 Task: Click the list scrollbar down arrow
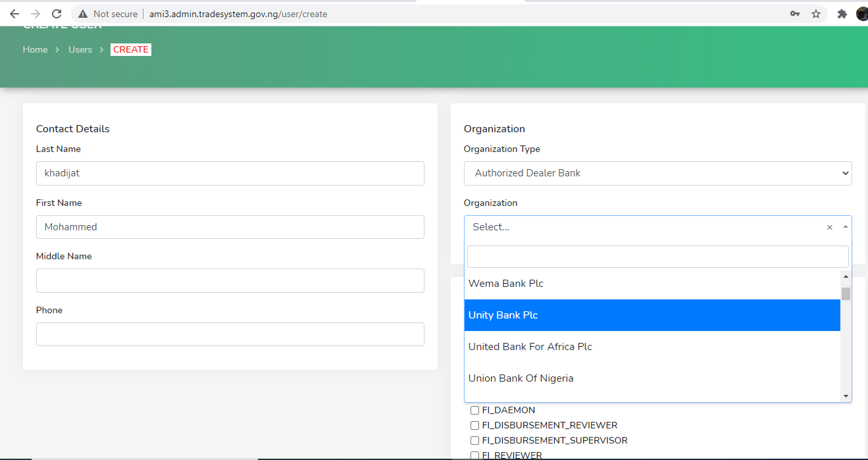point(846,396)
